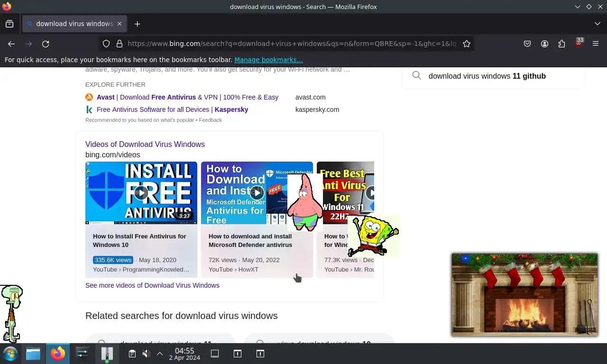Viewport: 607px width, 364px height.
Task: Click the Squidward character overlay
Action: pos(12,314)
